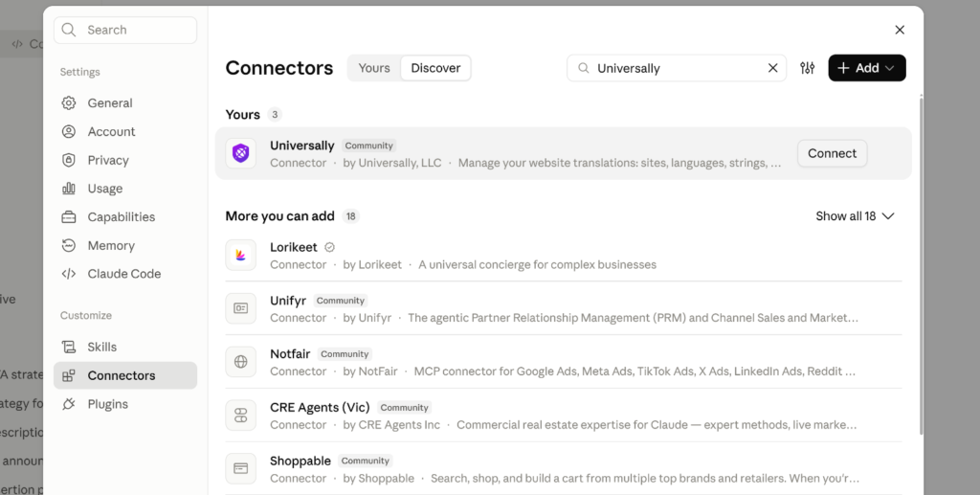Open Privacy settings page
The image size is (980, 495).
tap(125, 160)
